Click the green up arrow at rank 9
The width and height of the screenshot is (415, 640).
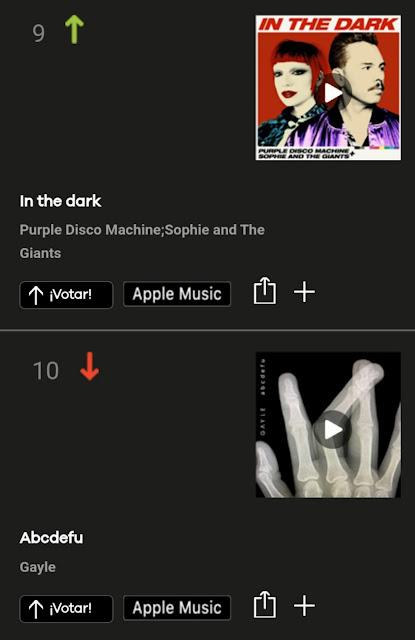[74, 29]
